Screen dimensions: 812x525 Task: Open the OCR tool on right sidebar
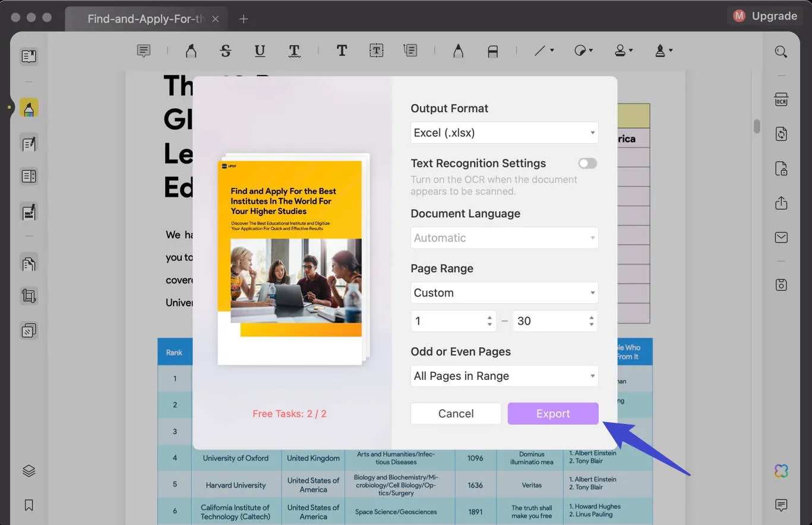[781, 99]
